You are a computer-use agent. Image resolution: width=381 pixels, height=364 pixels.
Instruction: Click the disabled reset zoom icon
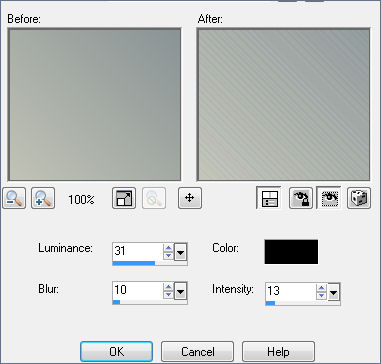pos(154,198)
